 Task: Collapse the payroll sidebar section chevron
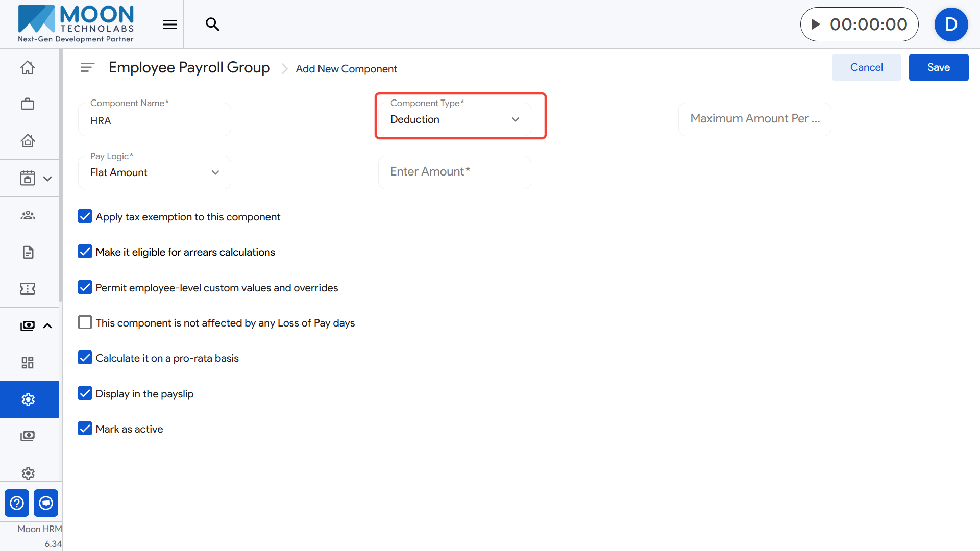47,325
